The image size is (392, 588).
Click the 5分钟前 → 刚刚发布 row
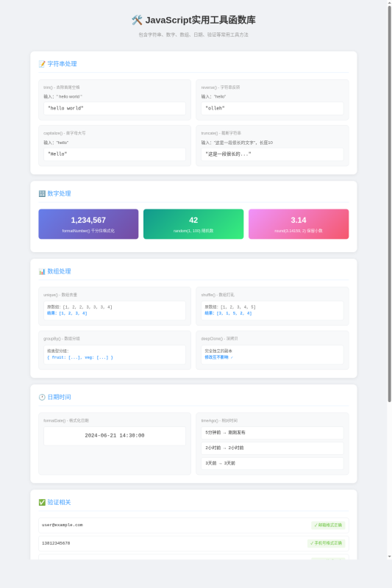pyautogui.click(x=272, y=433)
